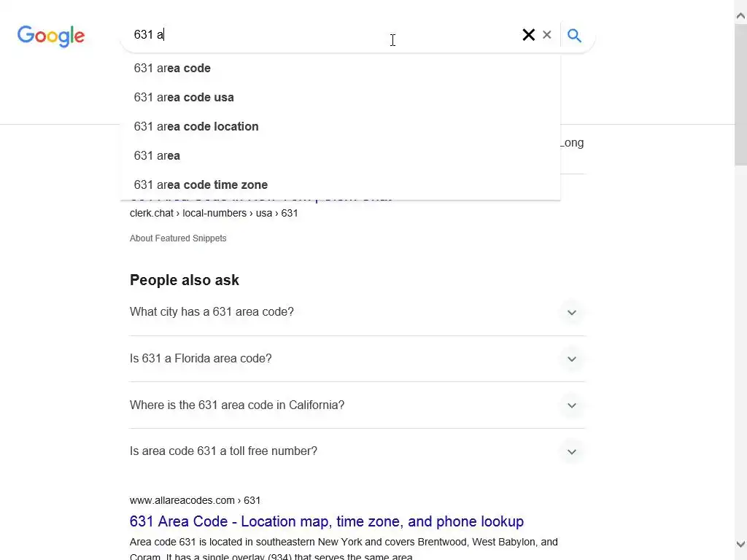
Task: Click into the search text field
Action: click(x=321, y=35)
